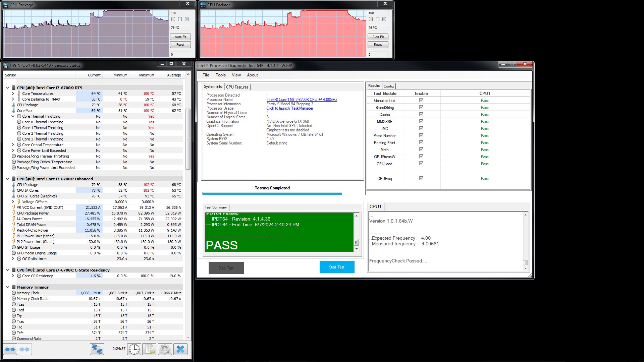
Task: Click the Start Test button
Action: (x=337, y=267)
